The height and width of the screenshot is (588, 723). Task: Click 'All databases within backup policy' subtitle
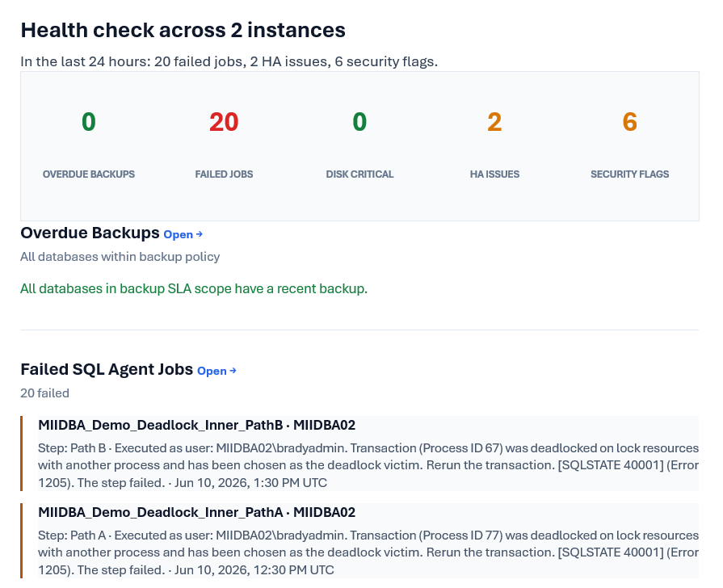120,257
